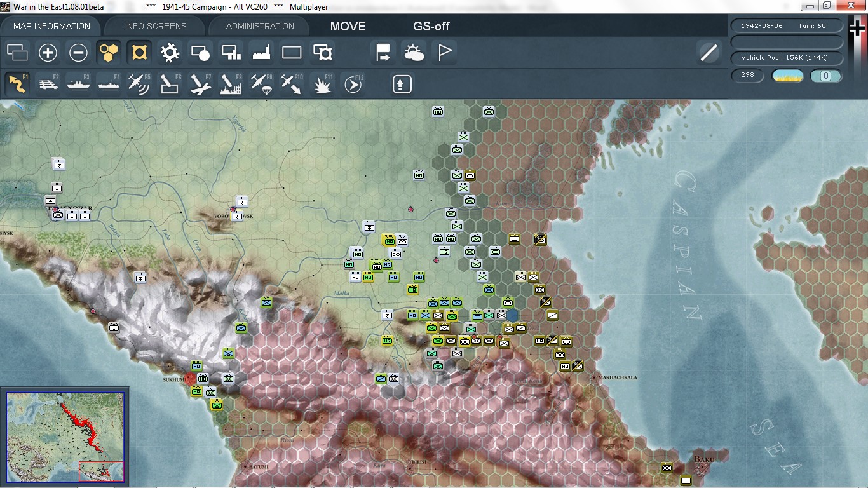Toggle the enemy hex control overlay

pos(139,52)
